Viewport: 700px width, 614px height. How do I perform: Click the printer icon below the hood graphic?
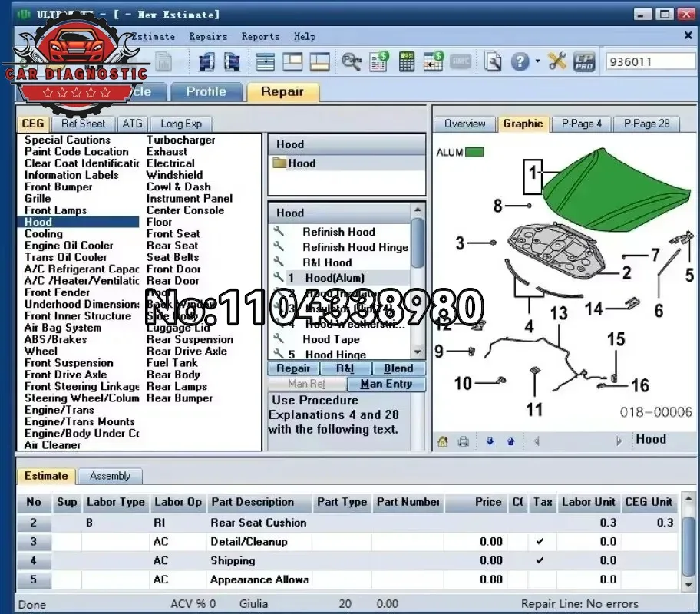tap(464, 441)
